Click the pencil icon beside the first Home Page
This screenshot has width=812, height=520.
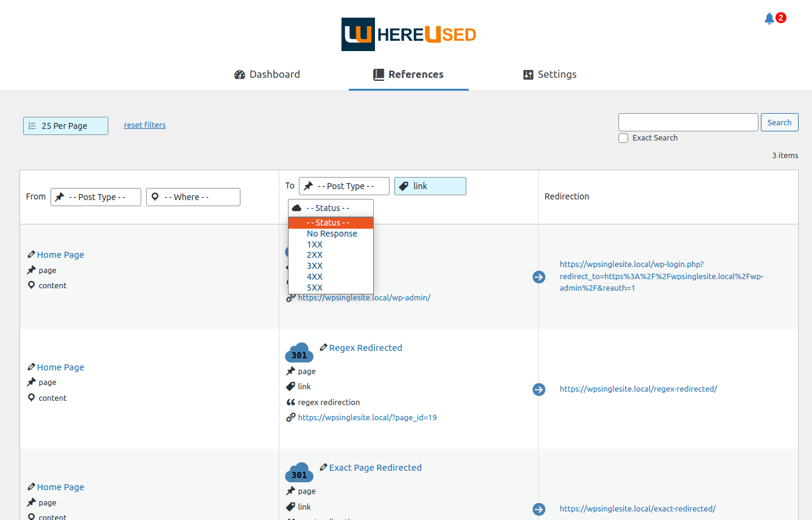31,254
